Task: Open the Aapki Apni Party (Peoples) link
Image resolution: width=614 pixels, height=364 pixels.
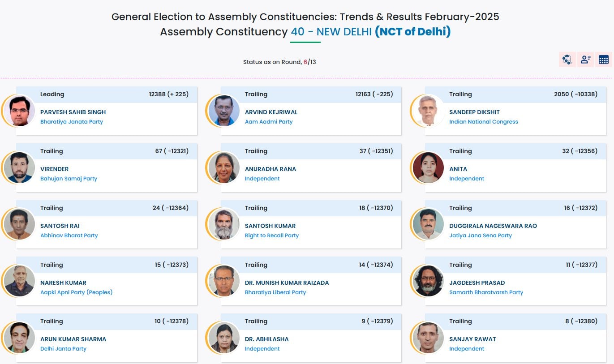Action: [76, 292]
